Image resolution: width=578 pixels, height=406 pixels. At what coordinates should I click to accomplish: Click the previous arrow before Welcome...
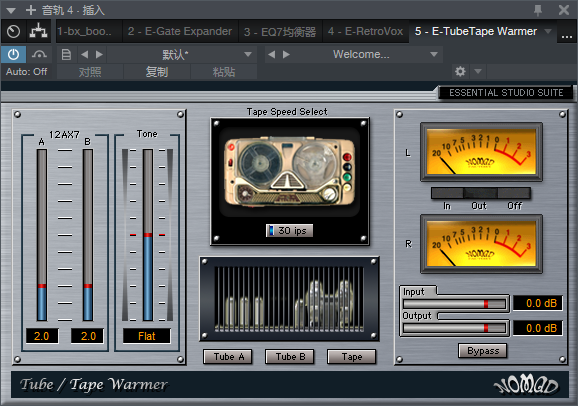point(272,55)
